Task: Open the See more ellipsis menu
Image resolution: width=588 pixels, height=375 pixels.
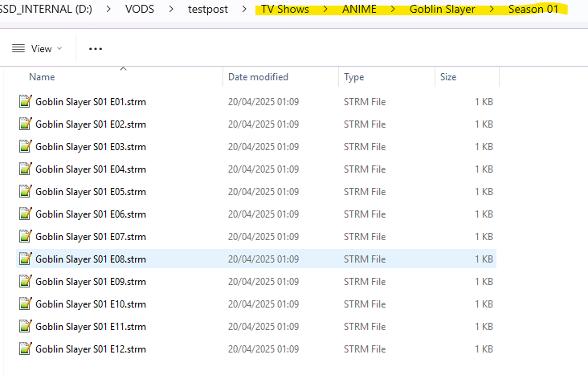Action: 96,49
